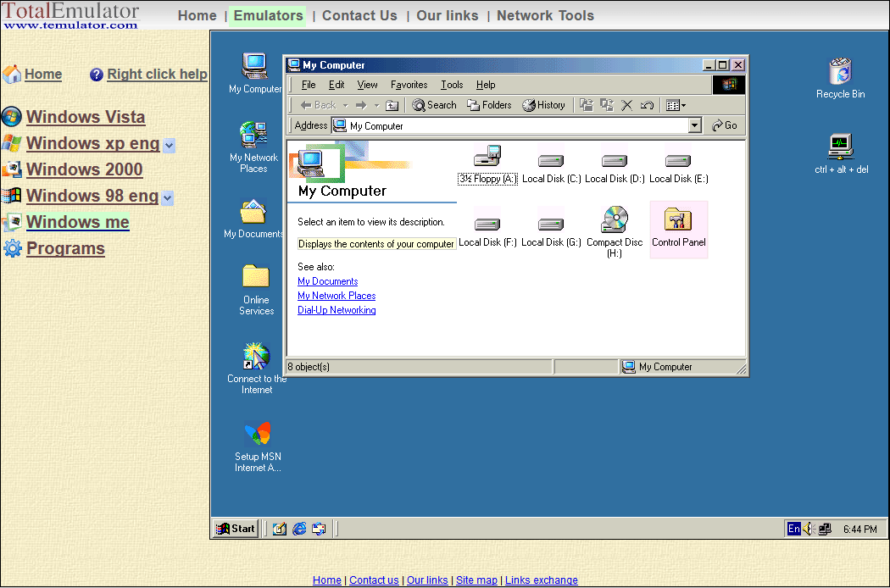Viewport: 890px width, 588px height.
Task: Click the En language indicator in tray
Action: click(x=793, y=529)
